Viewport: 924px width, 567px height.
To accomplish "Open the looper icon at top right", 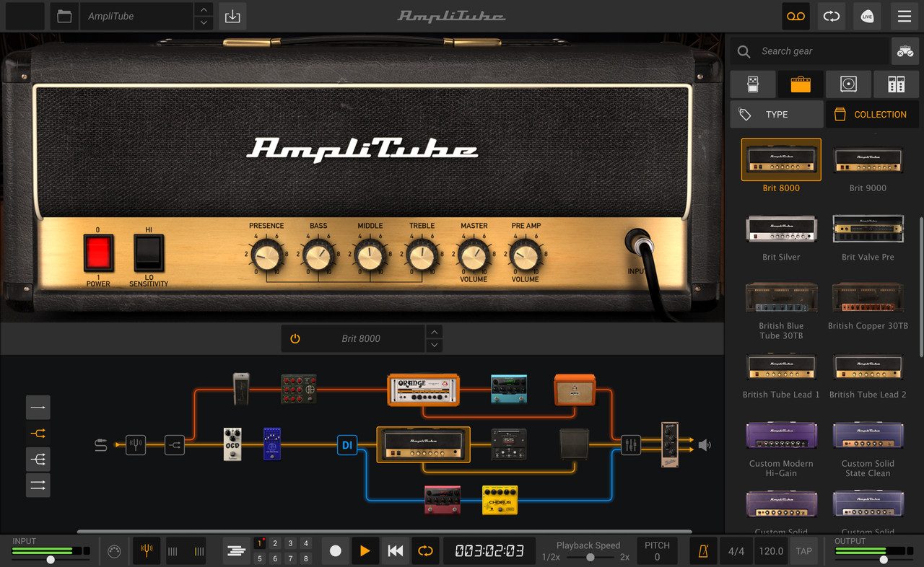I will 795,16.
